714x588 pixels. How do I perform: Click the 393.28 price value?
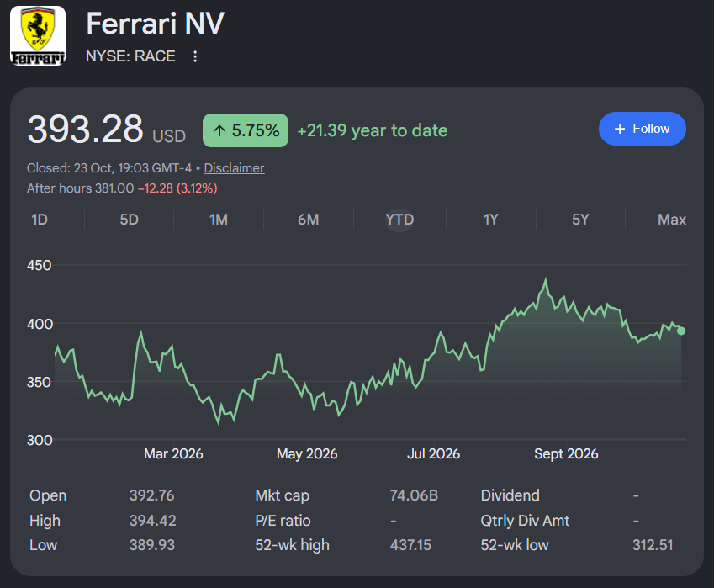click(85, 129)
